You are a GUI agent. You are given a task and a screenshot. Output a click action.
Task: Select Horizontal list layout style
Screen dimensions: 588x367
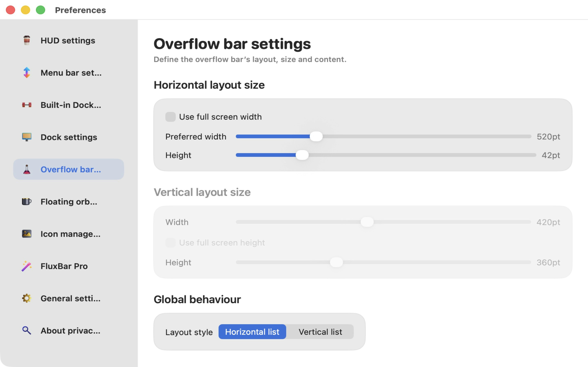[252, 332]
